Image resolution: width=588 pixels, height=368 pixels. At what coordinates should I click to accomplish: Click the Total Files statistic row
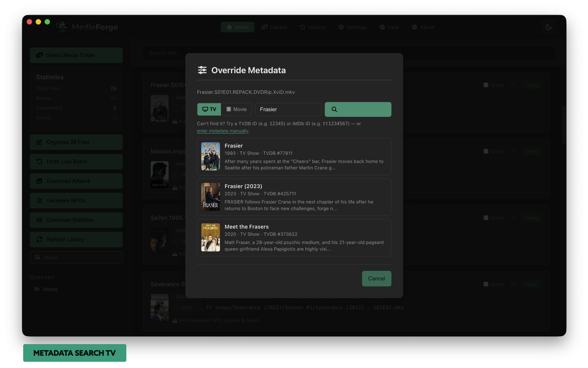76,88
